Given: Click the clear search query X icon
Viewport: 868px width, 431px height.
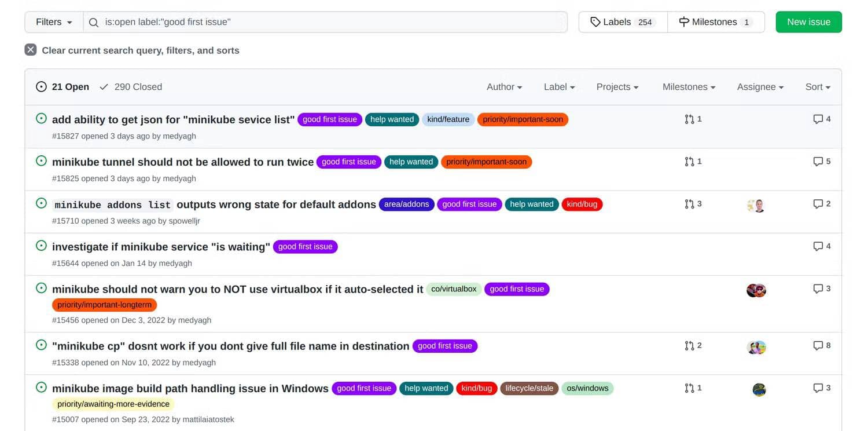Looking at the screenshot, I should (x=31, y=50).
